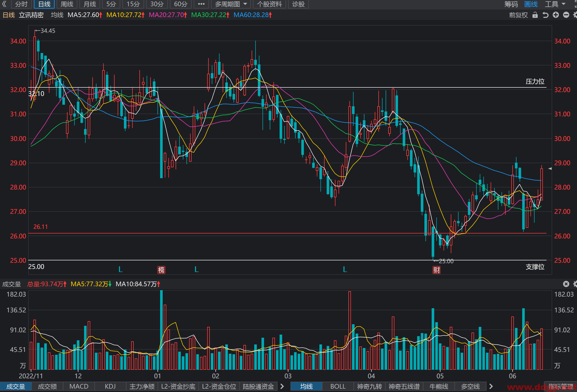
Task: Switch overlay indicator to BOLL
Action: [338, 387]
